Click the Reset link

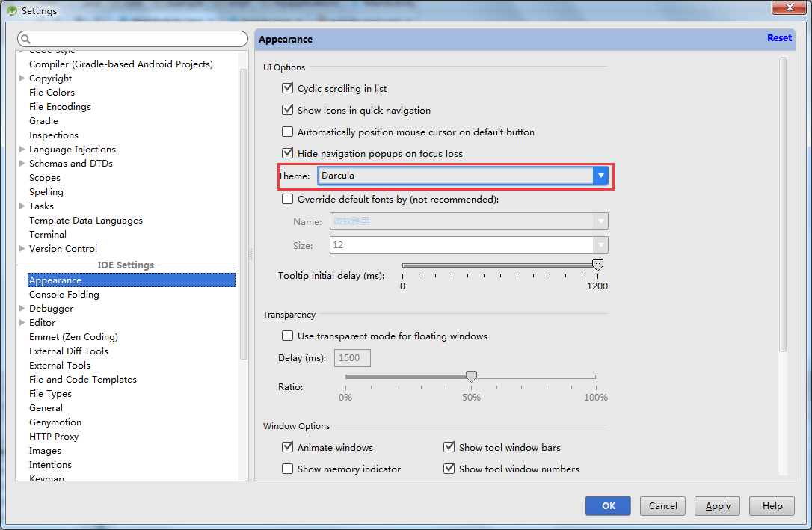(x=779, y=38)
